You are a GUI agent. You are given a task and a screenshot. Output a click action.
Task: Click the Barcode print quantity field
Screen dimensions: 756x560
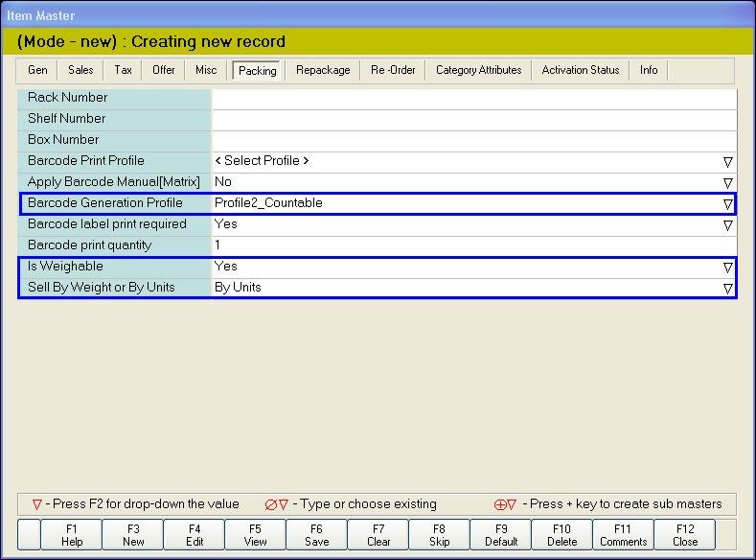click(x=473, y=245)
